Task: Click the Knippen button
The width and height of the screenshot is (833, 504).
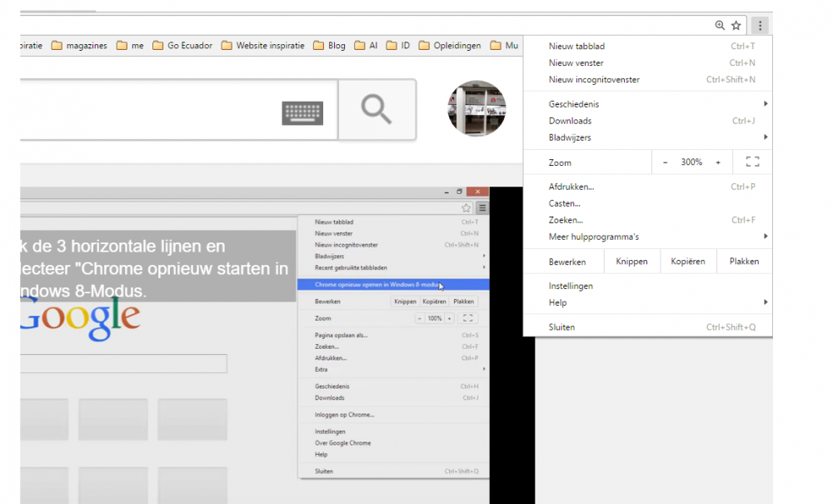Action: pyautogui.click(x=631, y=262)
